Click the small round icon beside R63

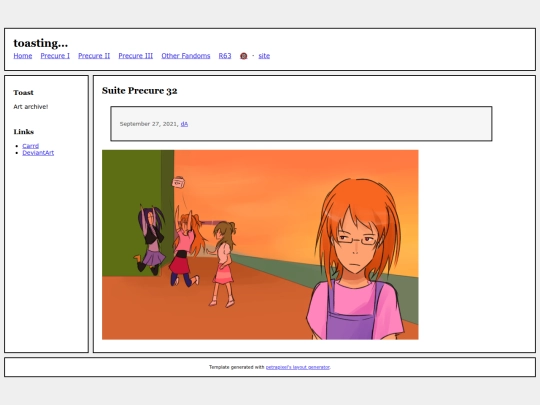tap(243, 56)
